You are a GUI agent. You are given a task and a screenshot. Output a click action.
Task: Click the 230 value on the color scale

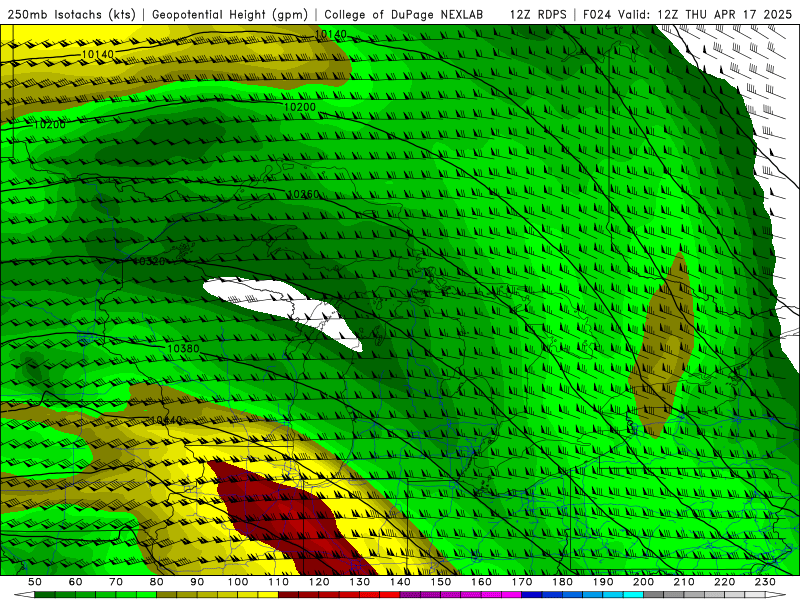[x=765, y=582]
